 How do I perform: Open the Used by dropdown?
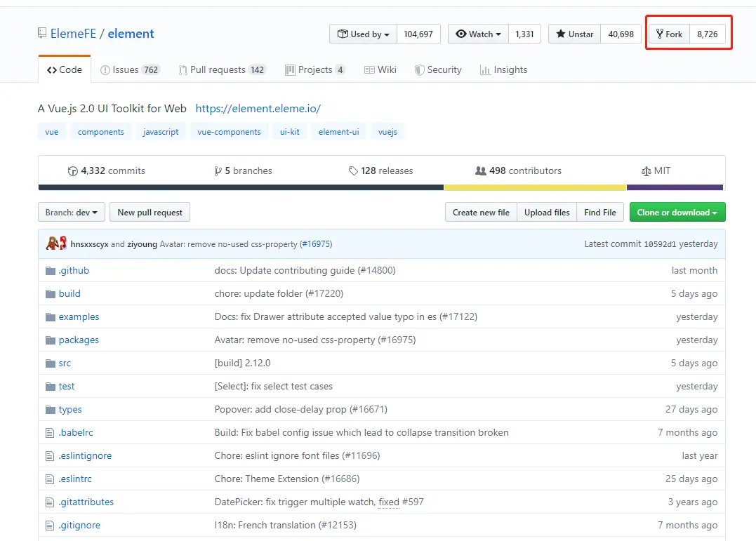tap(363, 34)
